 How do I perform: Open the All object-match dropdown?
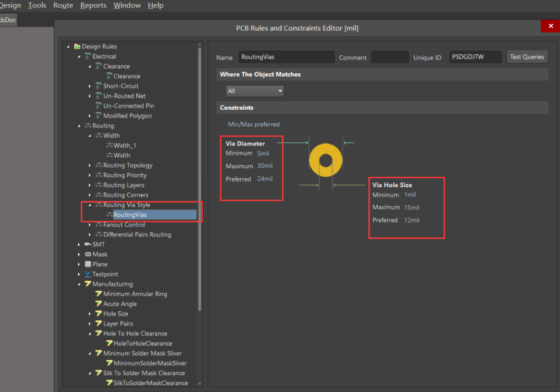(254, 91)
